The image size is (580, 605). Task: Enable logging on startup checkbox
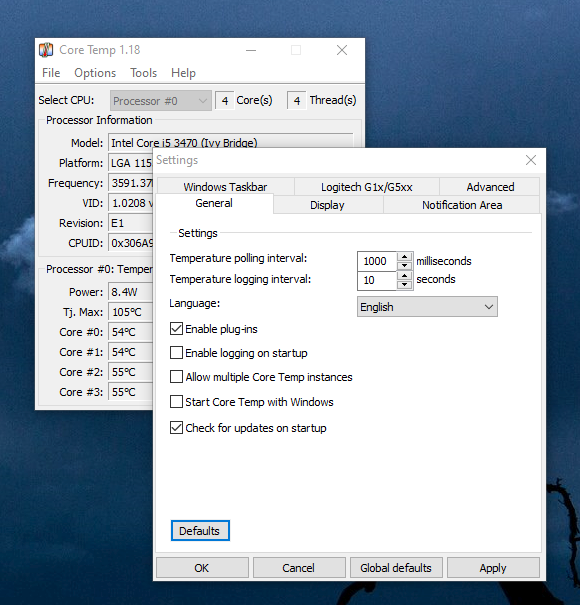(176, 353)
